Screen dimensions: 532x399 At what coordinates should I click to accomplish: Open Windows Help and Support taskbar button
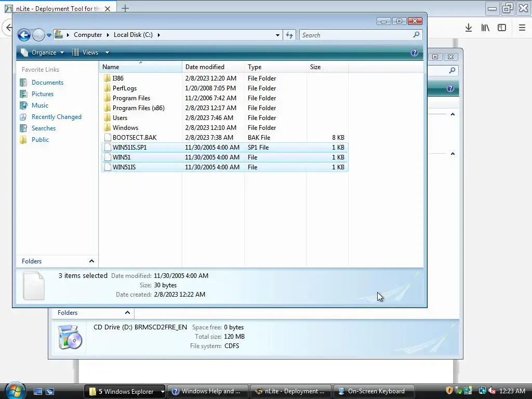(208, 392)
